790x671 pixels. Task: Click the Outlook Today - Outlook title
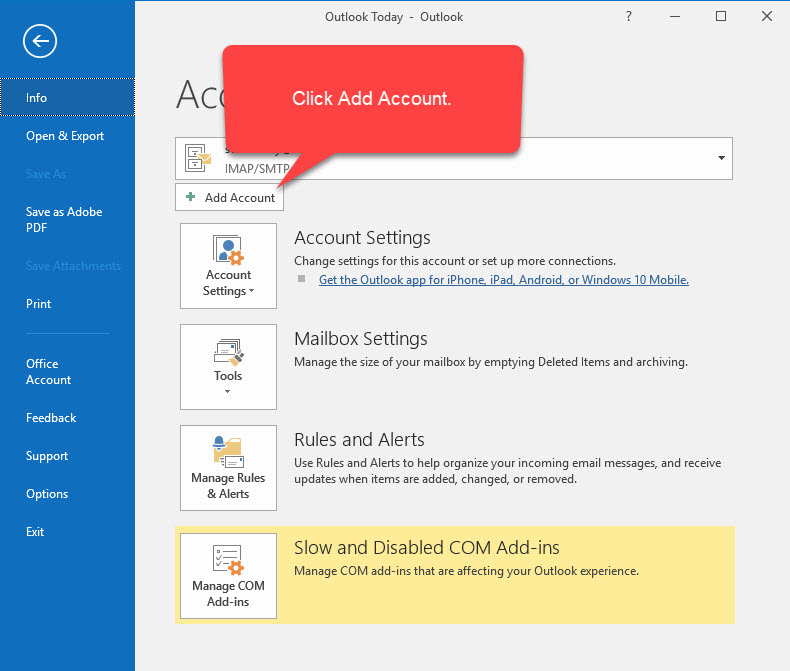point(394,17)
